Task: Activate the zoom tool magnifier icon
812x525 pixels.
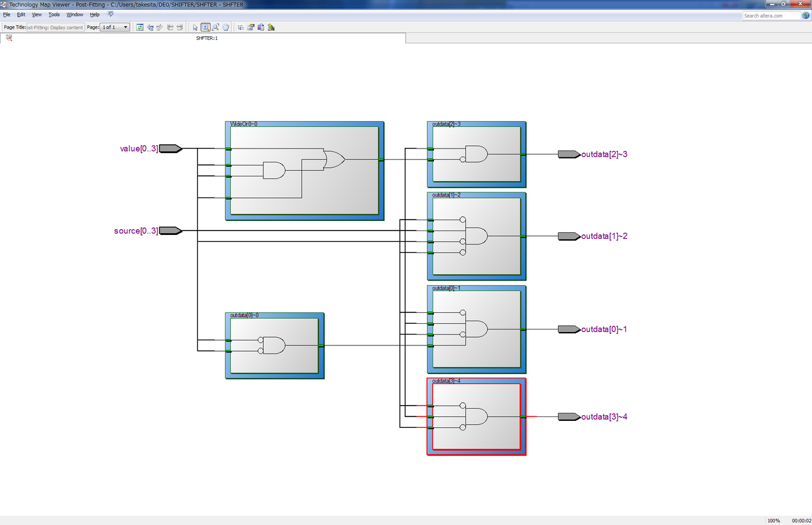Action: [x=206, y=27]
